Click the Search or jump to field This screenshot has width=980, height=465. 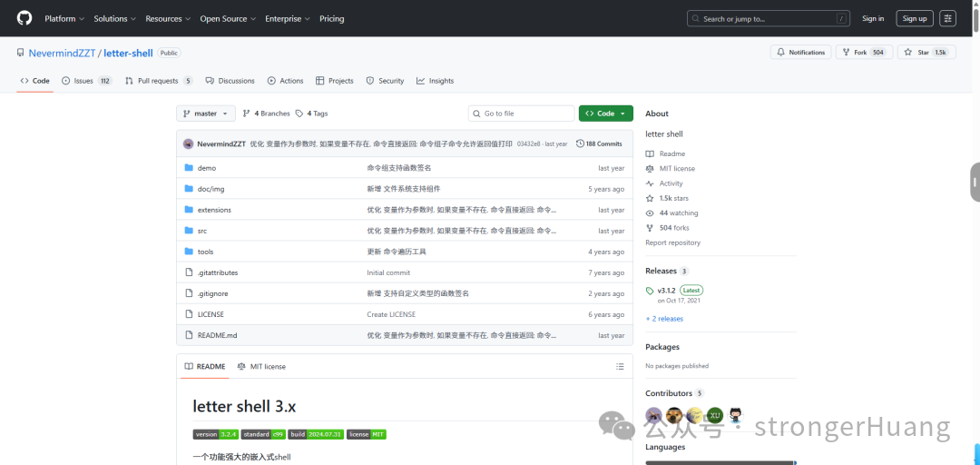pyautogui.click(x=769, y=18)
